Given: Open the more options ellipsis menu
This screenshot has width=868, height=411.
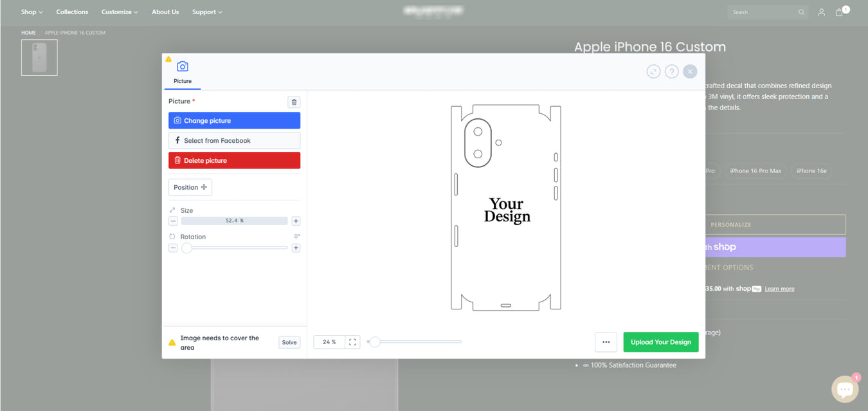Looking at the screenshot, I should pyautogui.click(x=605, y=342).
